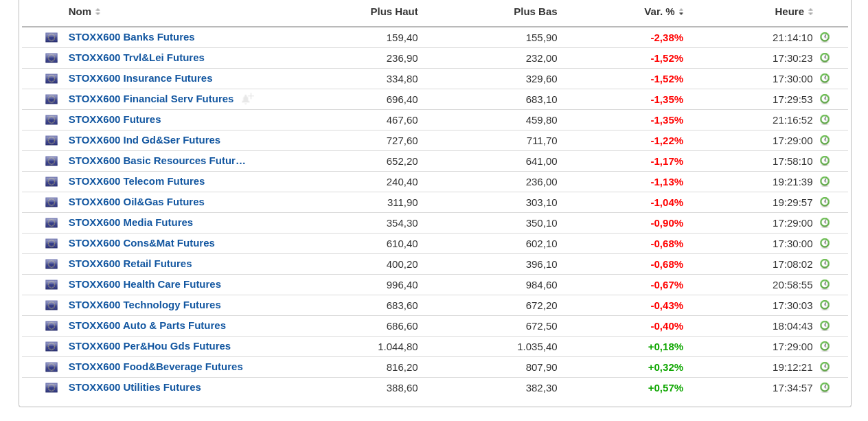The image size is (868, 421).
Task: Click the EU flag beside Retail Futures
Action: coord(52,264)
